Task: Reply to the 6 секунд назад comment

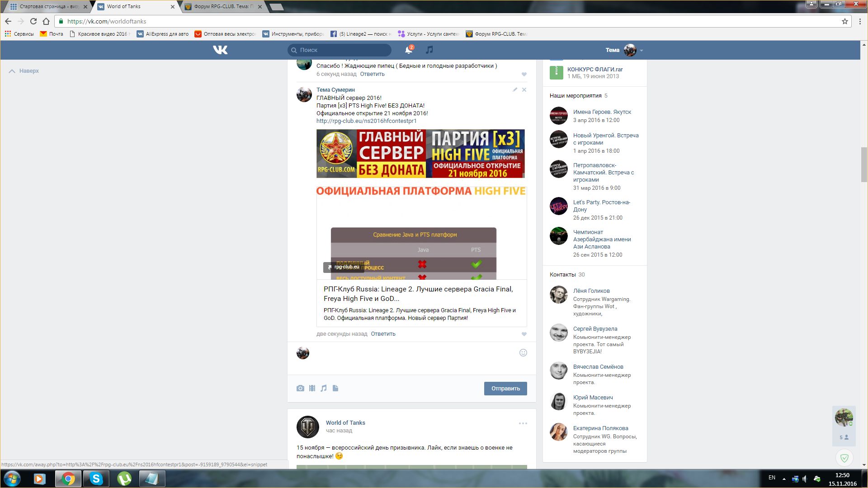Action: click(372, 74)
